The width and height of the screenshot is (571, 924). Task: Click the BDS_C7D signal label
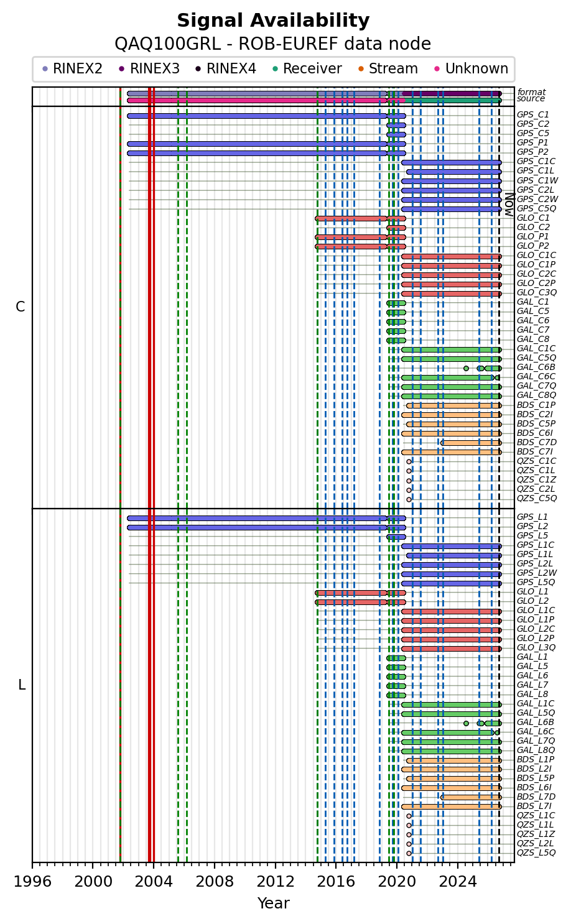click(x=537, y=443)
